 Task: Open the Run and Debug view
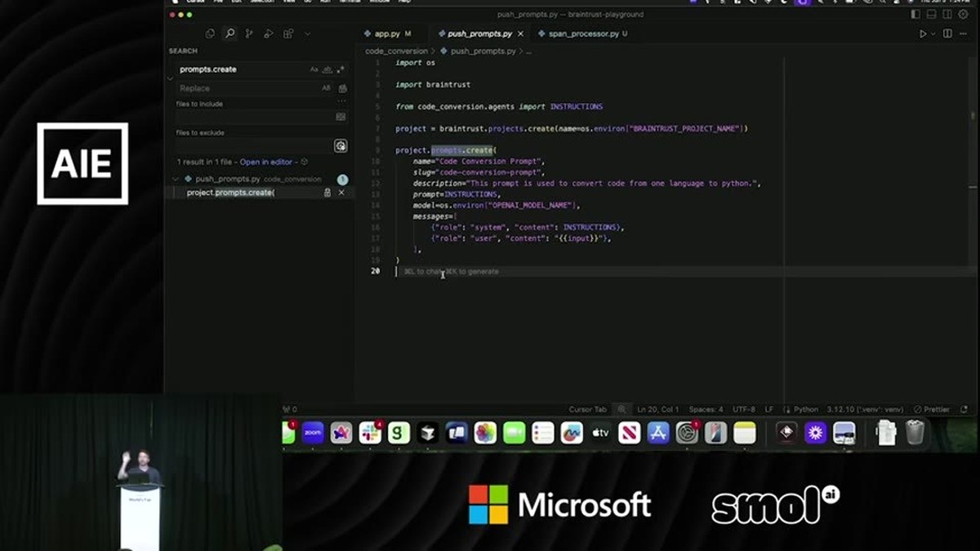[x=269, y=33]
